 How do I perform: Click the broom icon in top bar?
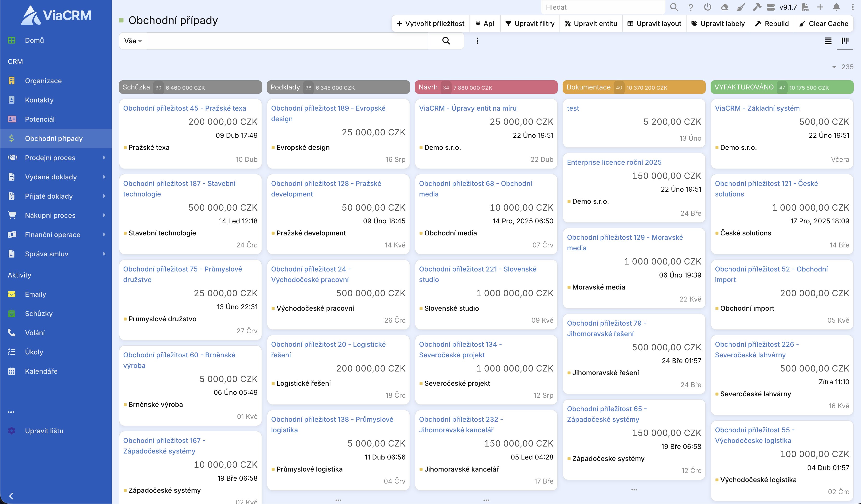(740, 7)
